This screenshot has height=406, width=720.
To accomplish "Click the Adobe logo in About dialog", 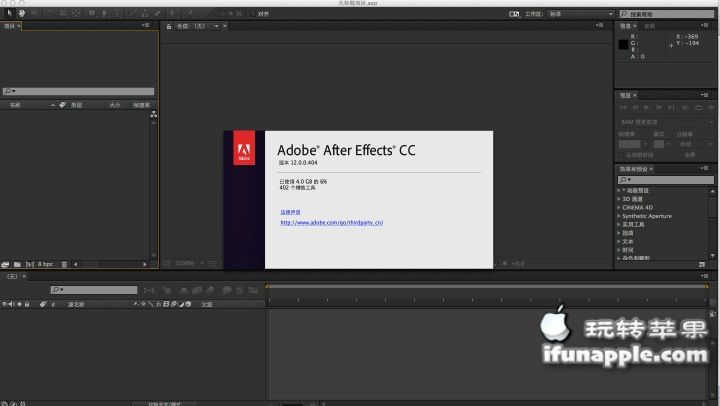I will [x=244, y=147].
